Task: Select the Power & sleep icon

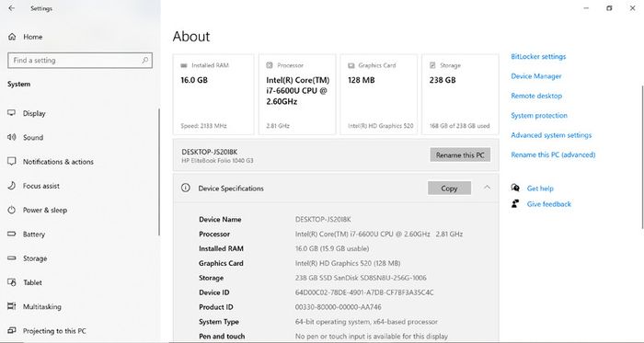Action: (11, 210)
